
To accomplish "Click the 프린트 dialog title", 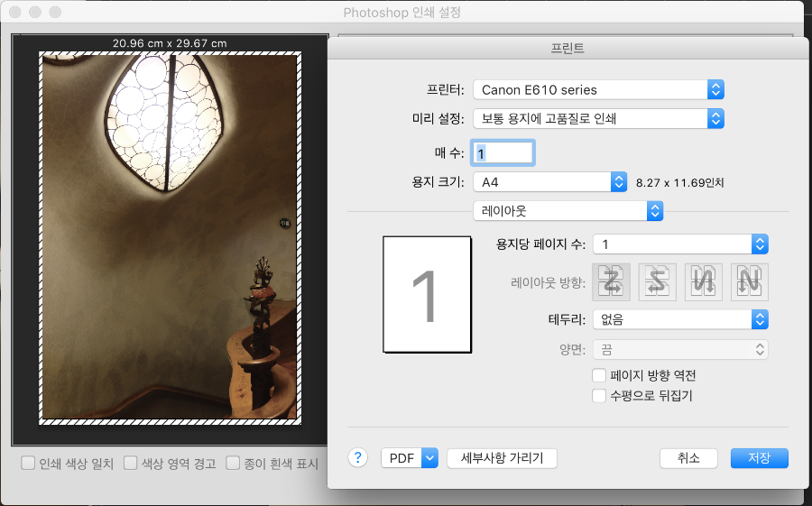I will pyautogui.click(x=567, y=48).
